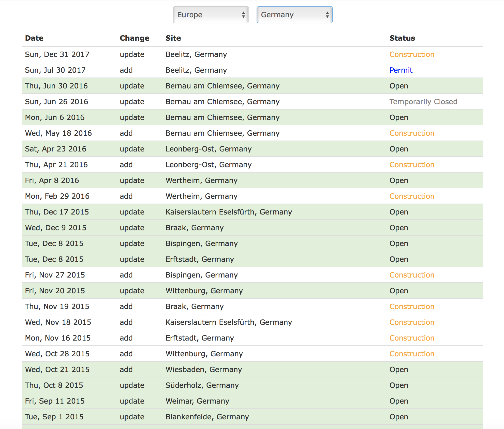This screenshot has width=504, height=429.
Task: Select date Thu, Jun 30 2016
Action: click(56, 86)
